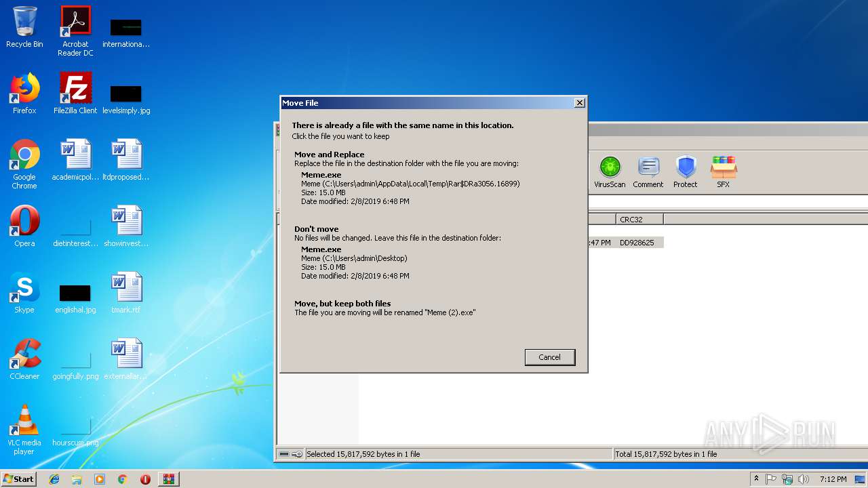Open Windows Explorer from the taskbar
The width and height of the screenshot is (868, 488).
[77, 479]
